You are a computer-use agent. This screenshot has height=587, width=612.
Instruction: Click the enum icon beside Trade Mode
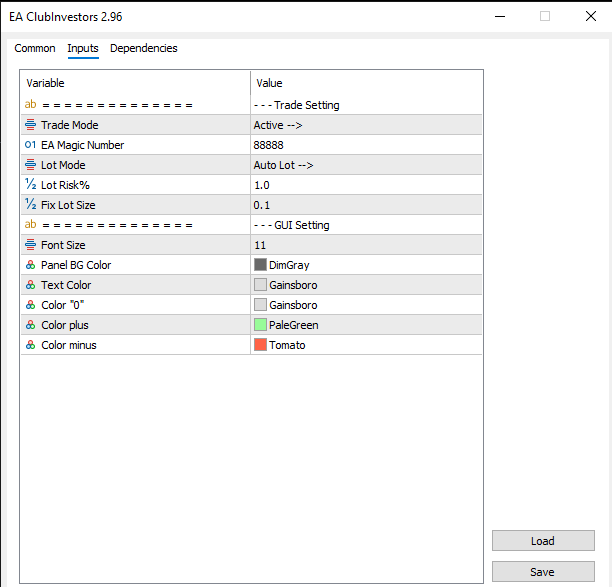point(30,125)
